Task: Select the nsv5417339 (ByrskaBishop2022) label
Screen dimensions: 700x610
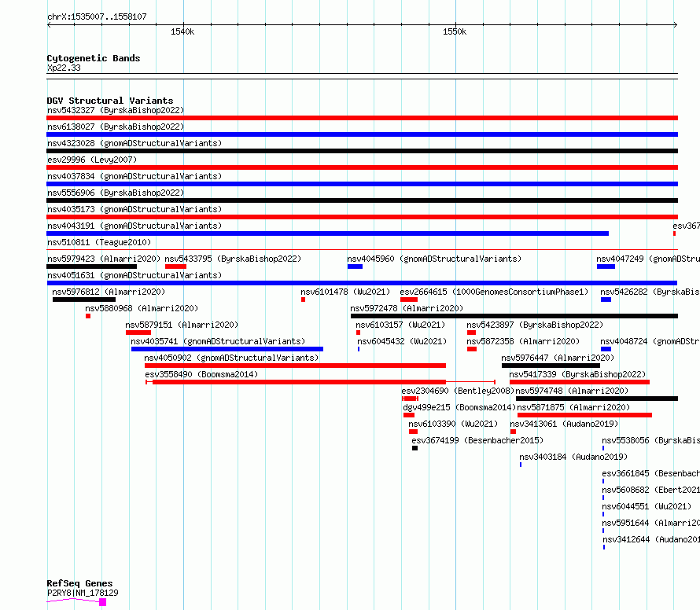Action: click(x=577, y=374)
